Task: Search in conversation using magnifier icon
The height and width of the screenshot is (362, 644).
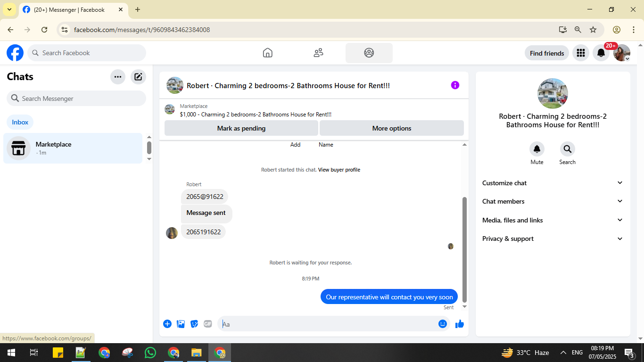Action: tap(567, 149)
